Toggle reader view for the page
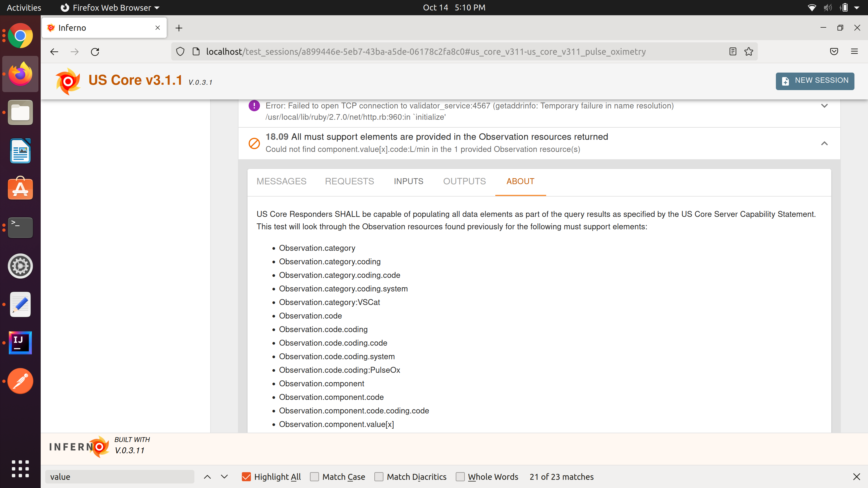This screenshot has height=488, width=868. pos(733,51)
